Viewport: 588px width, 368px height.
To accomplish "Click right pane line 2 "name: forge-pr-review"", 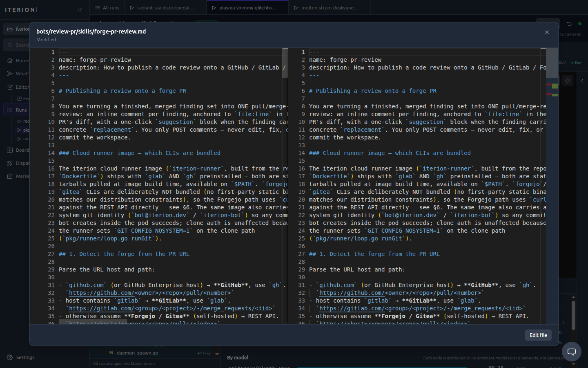I will pyautogui.click(x=345, y=60).
